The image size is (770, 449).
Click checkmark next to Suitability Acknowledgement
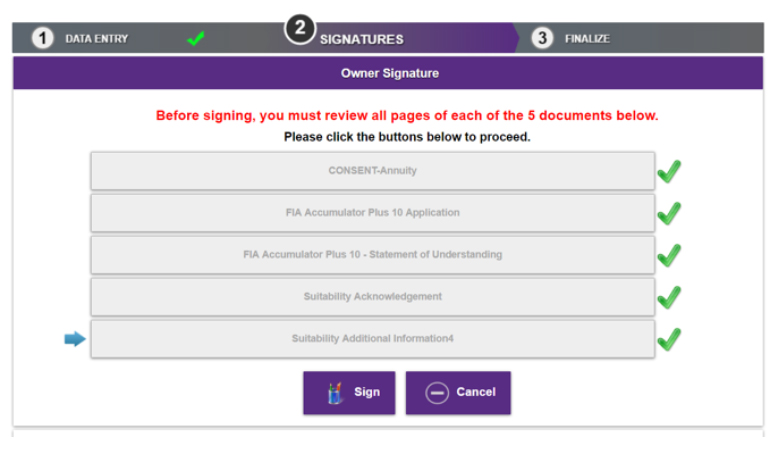(669, 297)
